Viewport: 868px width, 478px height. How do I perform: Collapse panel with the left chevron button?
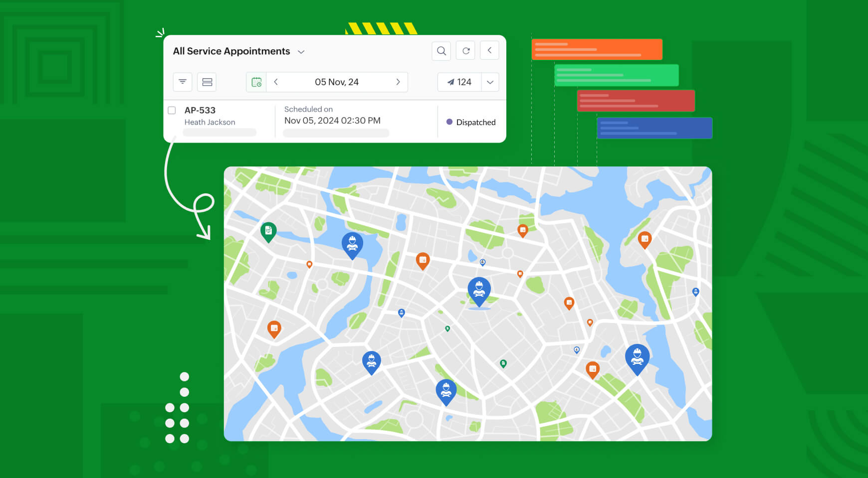coord(489,50)
